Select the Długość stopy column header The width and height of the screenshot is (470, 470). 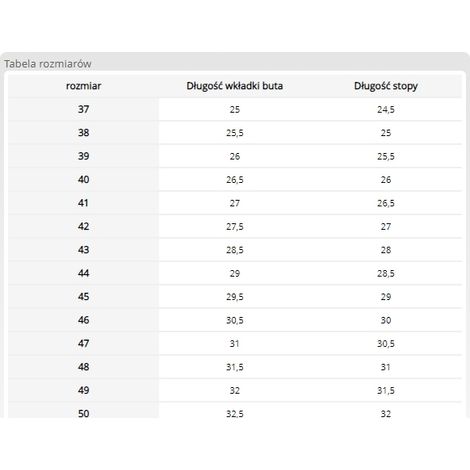click(386, 86)
